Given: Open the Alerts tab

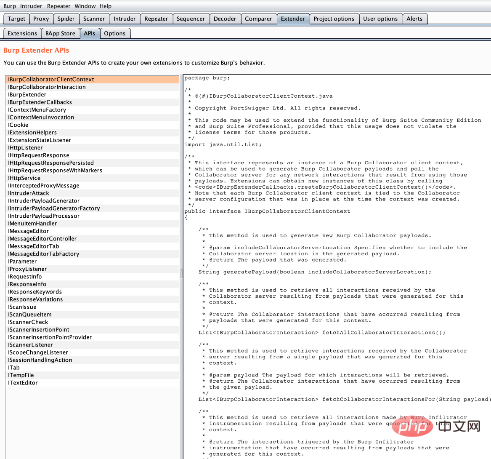Looking at the screenshot, I should click(x=414, y=19).
